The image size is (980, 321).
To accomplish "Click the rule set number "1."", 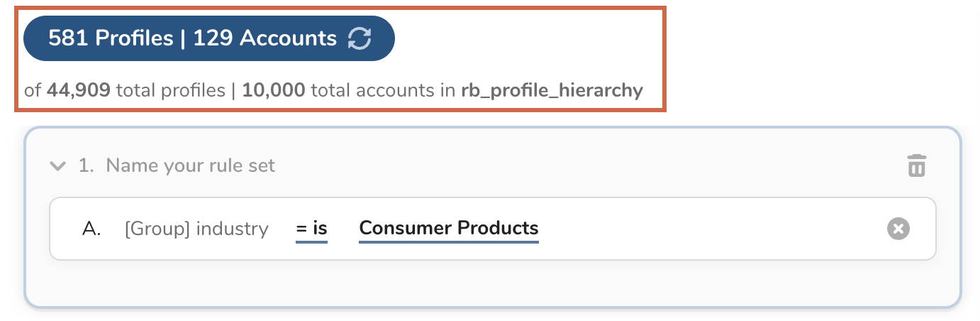I will point(86,166).
